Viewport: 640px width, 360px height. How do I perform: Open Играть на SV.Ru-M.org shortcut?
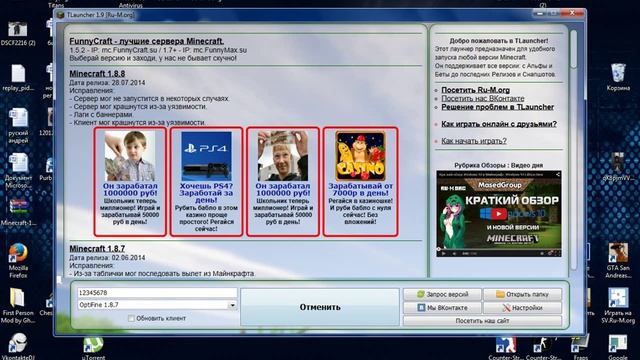pos(618,305)
